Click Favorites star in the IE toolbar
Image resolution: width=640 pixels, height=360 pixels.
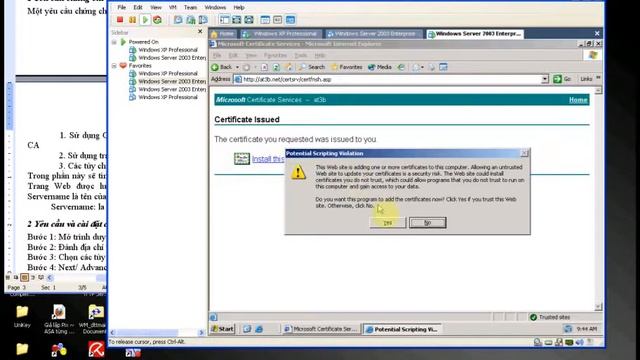point(347,67)
